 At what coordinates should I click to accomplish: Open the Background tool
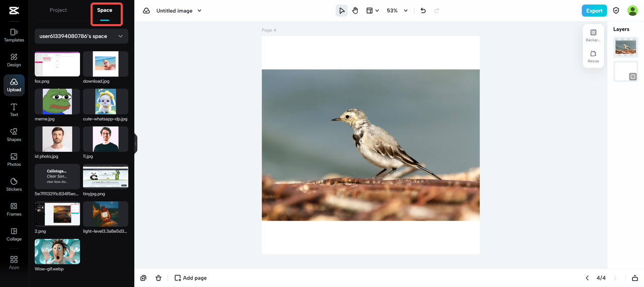(593, 35)
